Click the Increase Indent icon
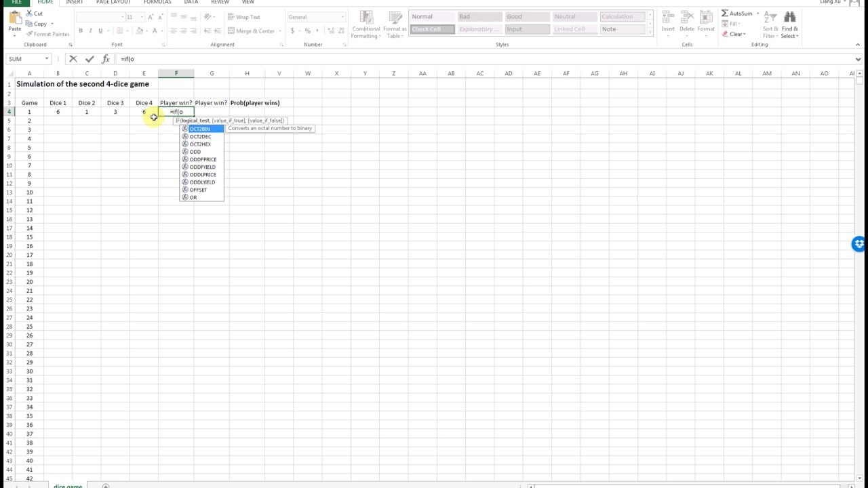 click(219, 30)
